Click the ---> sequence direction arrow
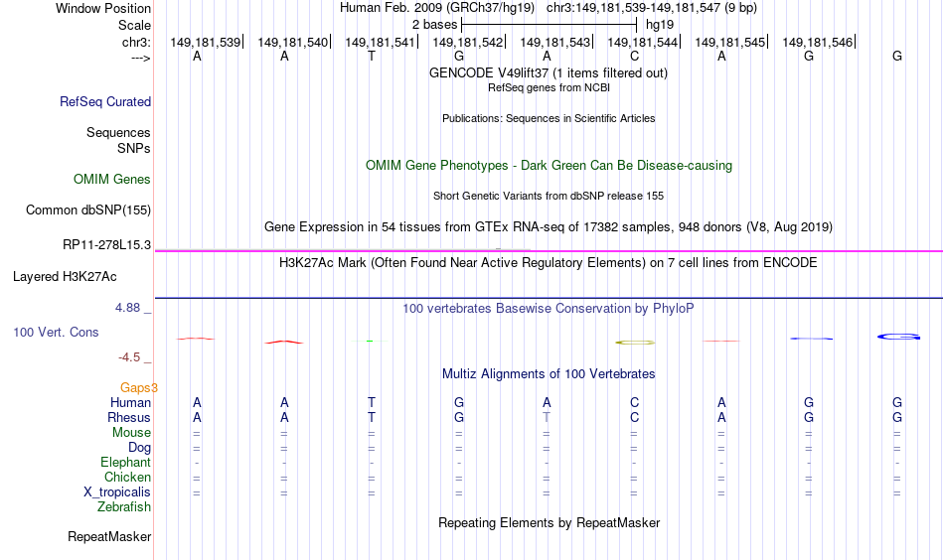Image resolution: width=944 pixels, height=560 pixels. tap(140, 58)
